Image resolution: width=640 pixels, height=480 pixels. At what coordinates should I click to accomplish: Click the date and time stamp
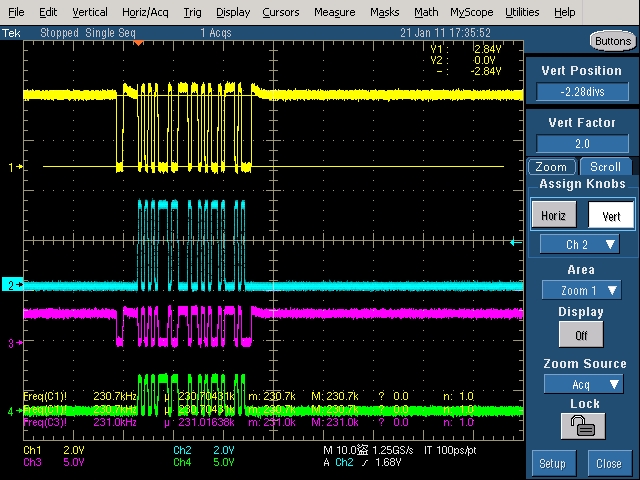(x=445, y=33)
